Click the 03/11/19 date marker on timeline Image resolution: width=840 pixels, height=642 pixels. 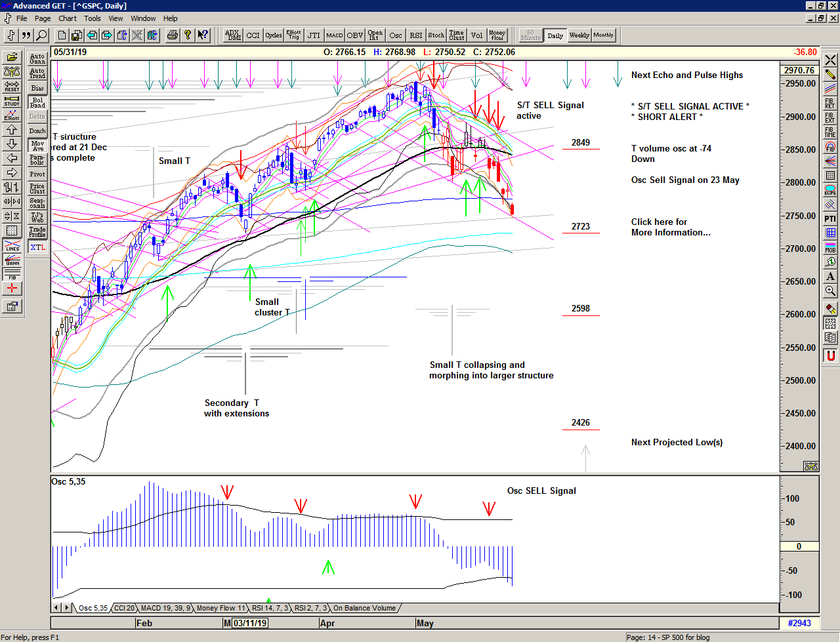click(250, 623)
